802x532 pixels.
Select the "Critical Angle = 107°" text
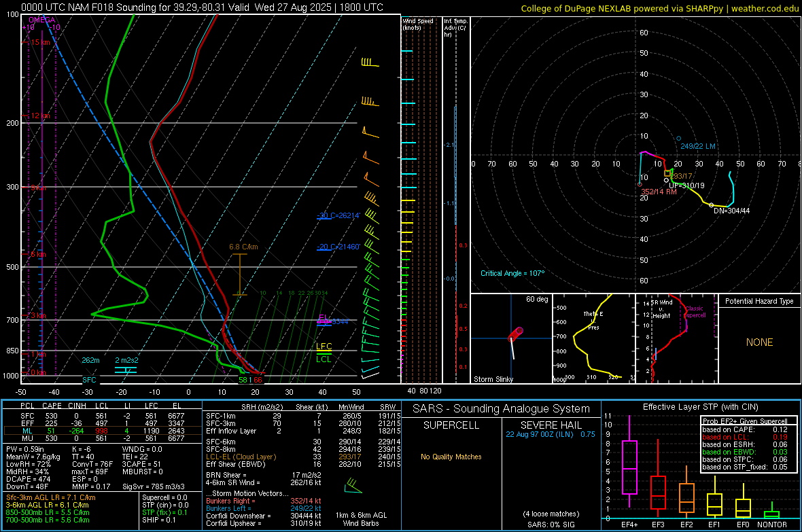click(x=512, y=273)
